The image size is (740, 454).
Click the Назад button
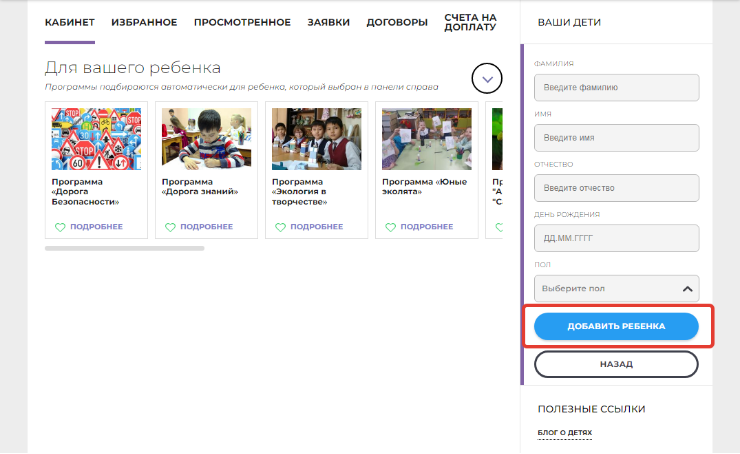pyautogui.click(x=616, y=364)
